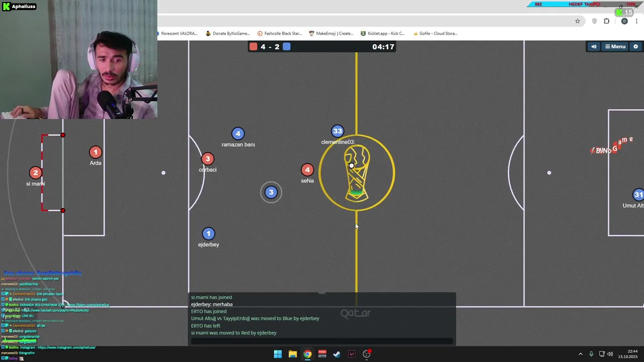Open the MakeEmoji bookmark
The height and width of the screenshot is (362, 644).
(331, 34)
